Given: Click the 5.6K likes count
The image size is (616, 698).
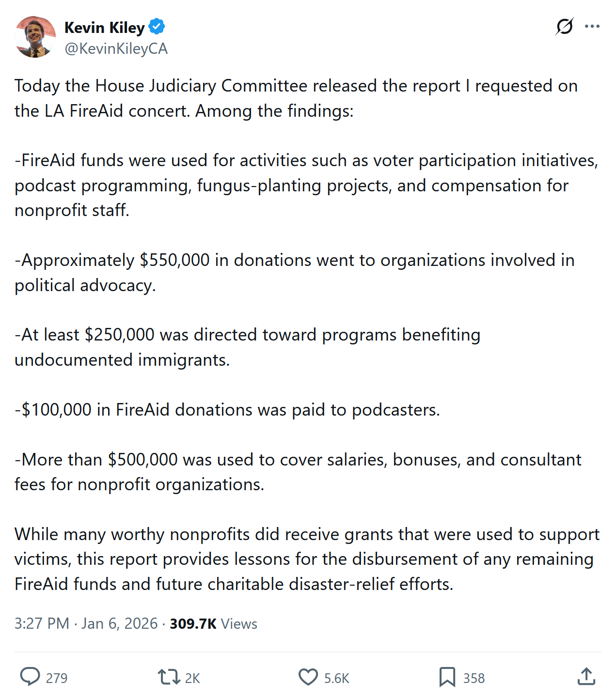Looking at the screenshot, I should click(x=337, y=678).
